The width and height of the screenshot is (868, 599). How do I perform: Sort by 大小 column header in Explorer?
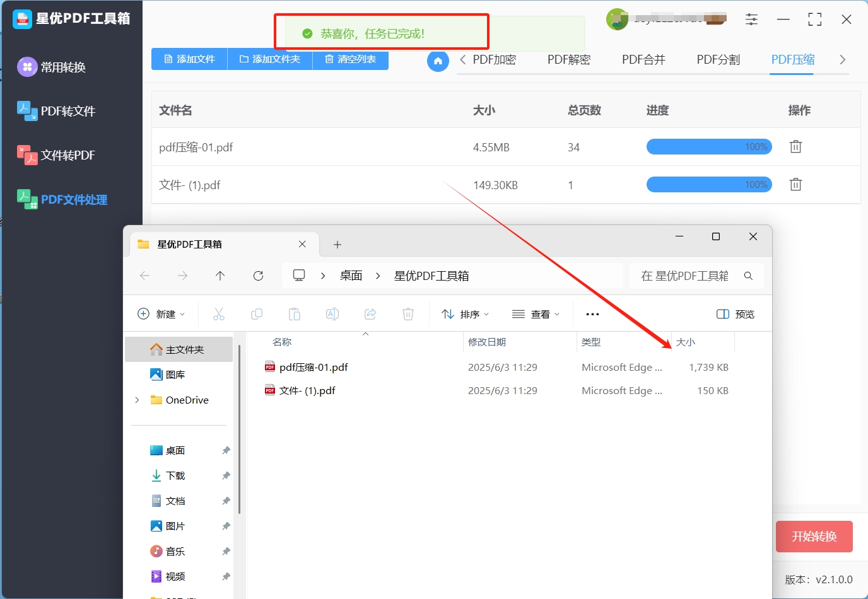(x=686, y=342)
